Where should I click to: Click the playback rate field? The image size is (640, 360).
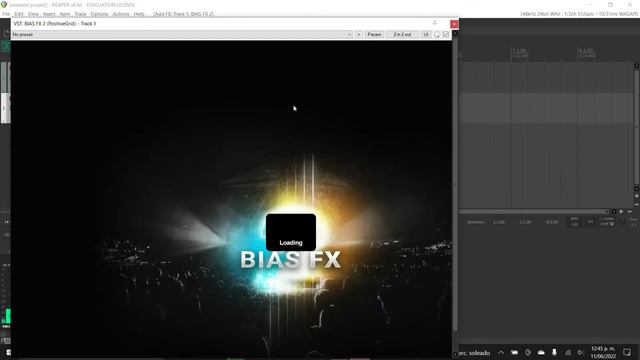(633, 222)
